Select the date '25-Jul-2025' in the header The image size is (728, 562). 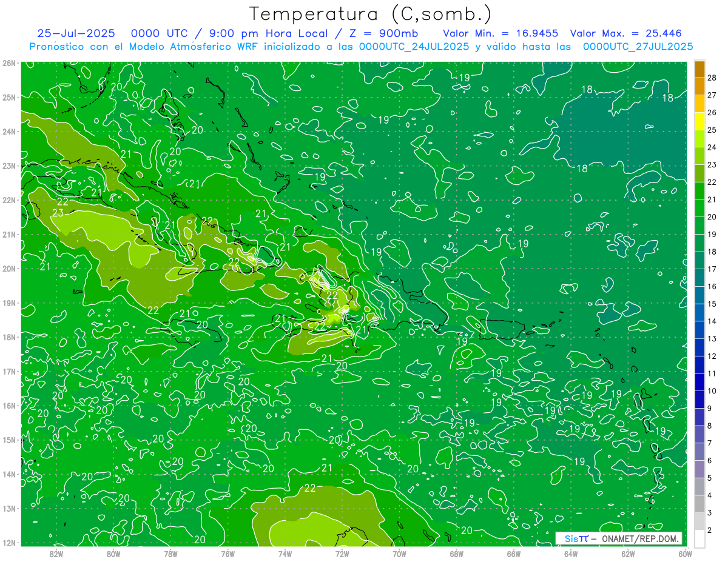[x=77, y=33]
